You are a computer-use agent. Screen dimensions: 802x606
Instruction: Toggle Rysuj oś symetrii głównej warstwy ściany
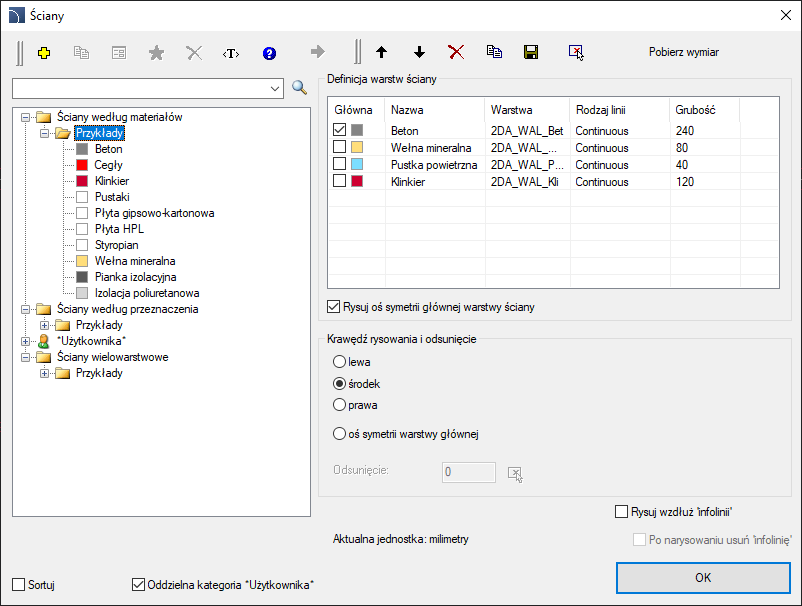333,307
